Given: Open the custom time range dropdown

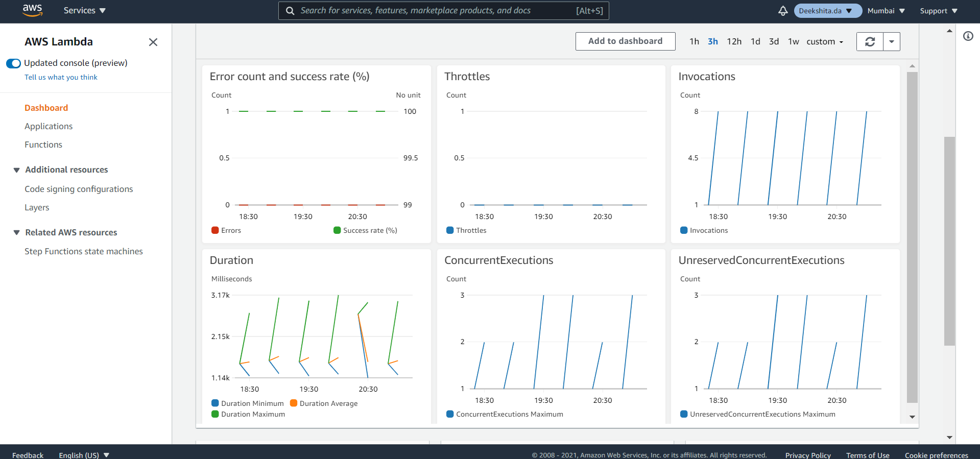Looking at the screenshot, I should [x=825, y=42].
